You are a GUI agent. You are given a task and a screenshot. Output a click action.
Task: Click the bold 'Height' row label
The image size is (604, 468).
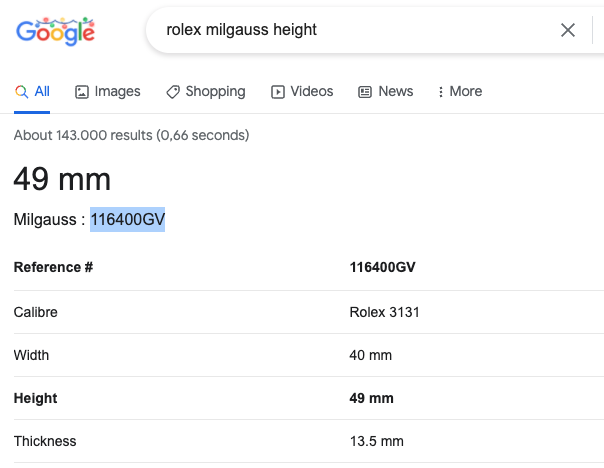pyautogui.click(x=35, y=398)
